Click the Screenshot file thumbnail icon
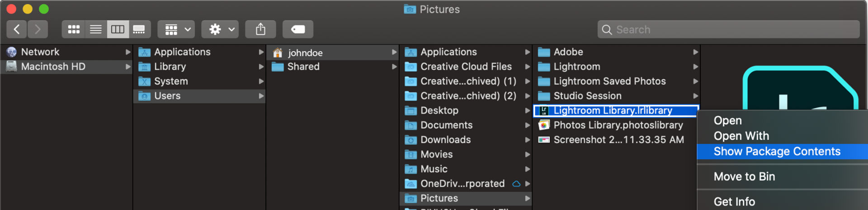Viewport: 868px width, 210px height. pyautogui.click(x=544, y=140)
